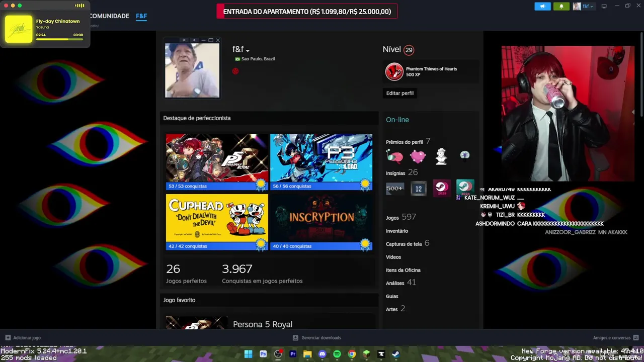Open the 500+ games badge
The image size is (644, 362).
pos(394,189)
